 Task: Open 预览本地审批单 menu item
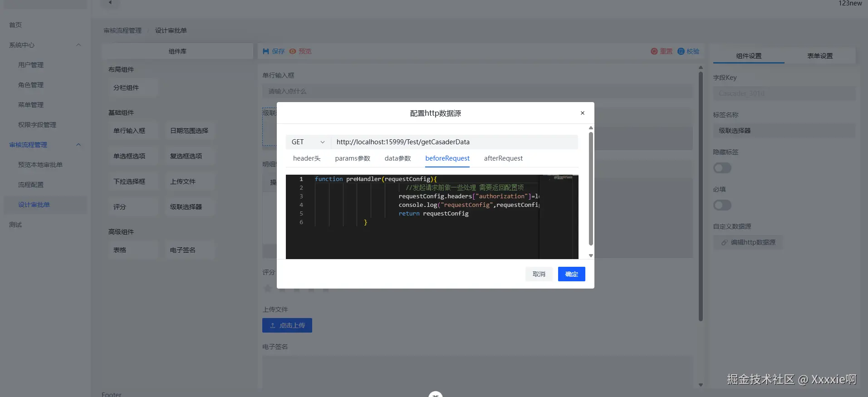[x=40, y=165]
